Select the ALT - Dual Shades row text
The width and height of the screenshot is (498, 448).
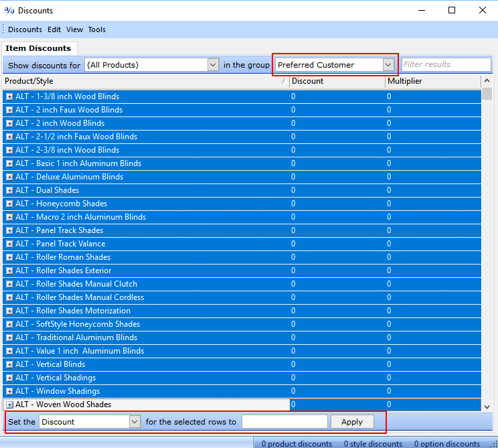coord(48,190)
